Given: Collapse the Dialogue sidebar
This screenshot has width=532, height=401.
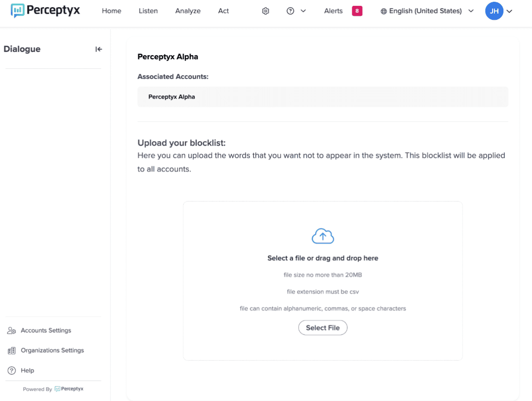Looking at the screenshot, I should pyautogui.click(x=98, y=49).
